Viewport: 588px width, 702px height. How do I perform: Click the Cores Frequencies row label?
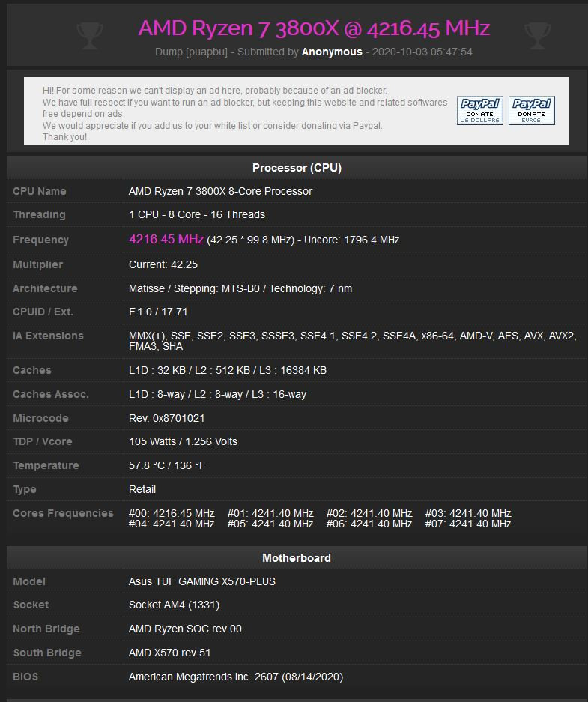[x=63, y=513]
